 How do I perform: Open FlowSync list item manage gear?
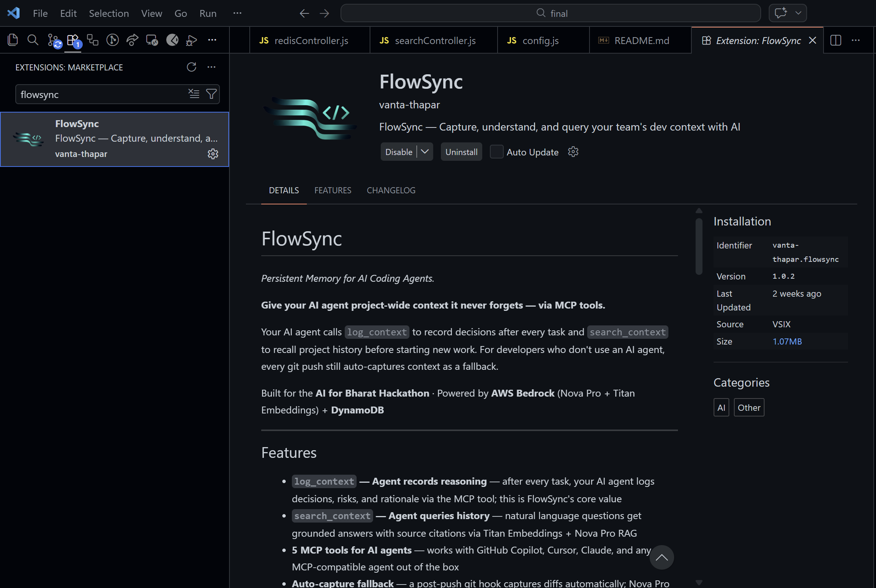click(x=213, y=154)
